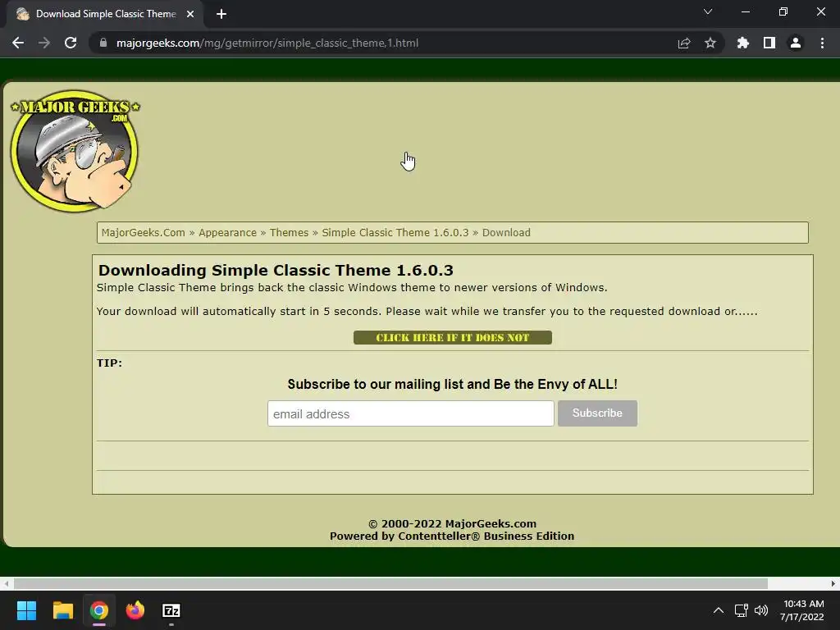Viewport: 840px width, 630px height.
Task: Open Chrome's three-dot menu
Action: tap(822, 43)
